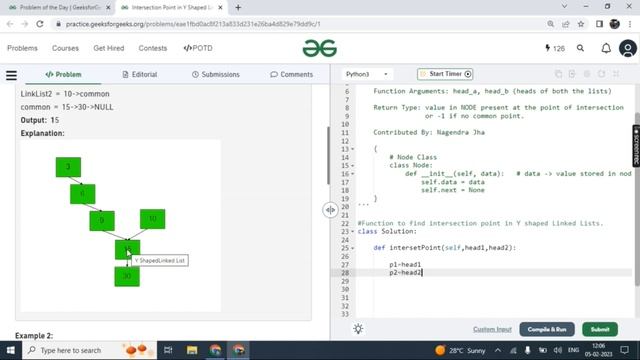
Task: Click the browser zoom magnifier icon
Action: click(551, 24)
